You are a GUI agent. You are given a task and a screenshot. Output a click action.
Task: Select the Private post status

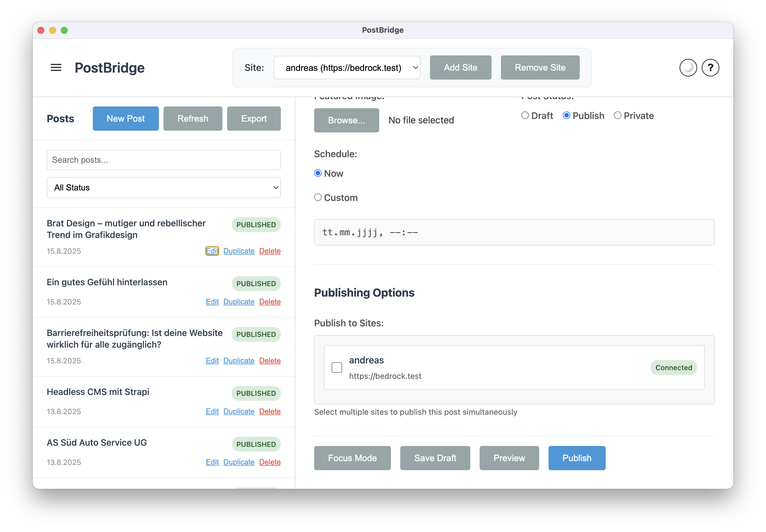[x=617, y=115]
